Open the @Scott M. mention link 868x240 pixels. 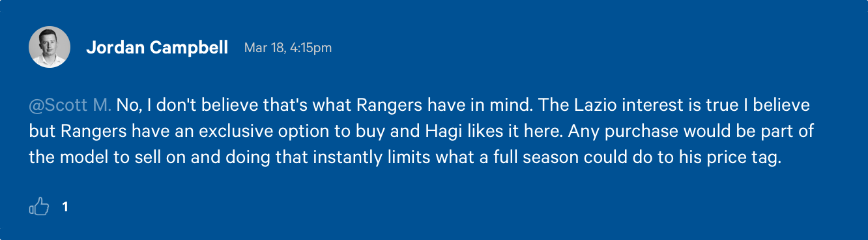pos(70,105)
